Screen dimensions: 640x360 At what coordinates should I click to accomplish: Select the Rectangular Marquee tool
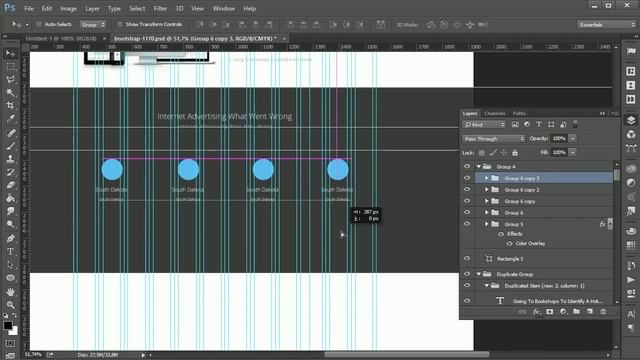(10, 67)
